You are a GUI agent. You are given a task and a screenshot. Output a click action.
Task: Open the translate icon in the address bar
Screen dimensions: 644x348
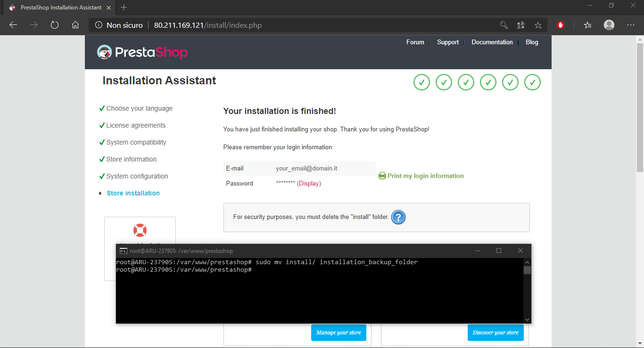click(520, 25)
